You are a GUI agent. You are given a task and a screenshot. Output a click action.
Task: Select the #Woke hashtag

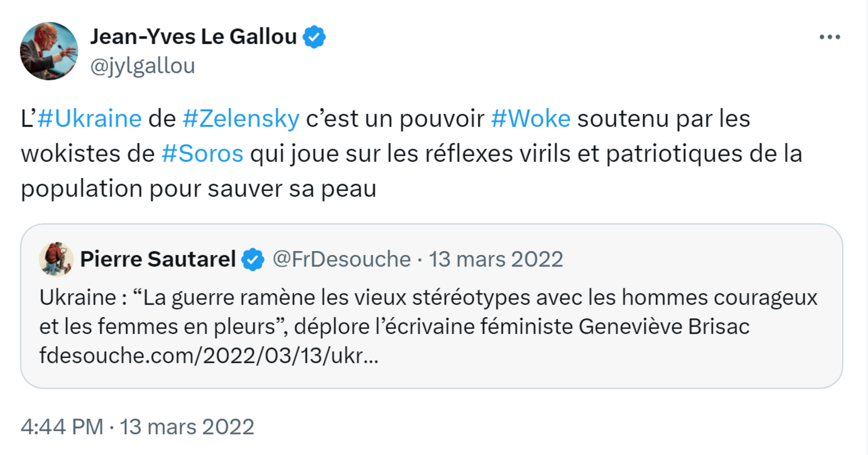(x=531, y=118)
